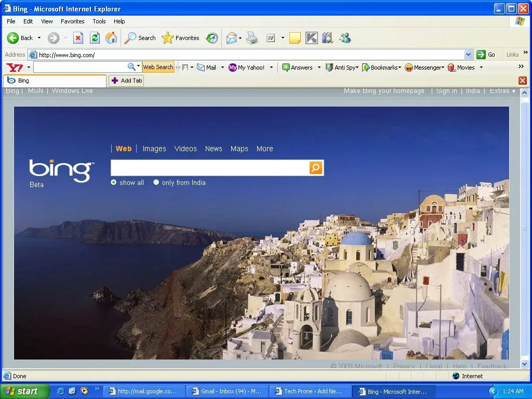Open My Yahoo! toolbar button
This screenshot has width=532, height=399.
click(x=246, y=68)
